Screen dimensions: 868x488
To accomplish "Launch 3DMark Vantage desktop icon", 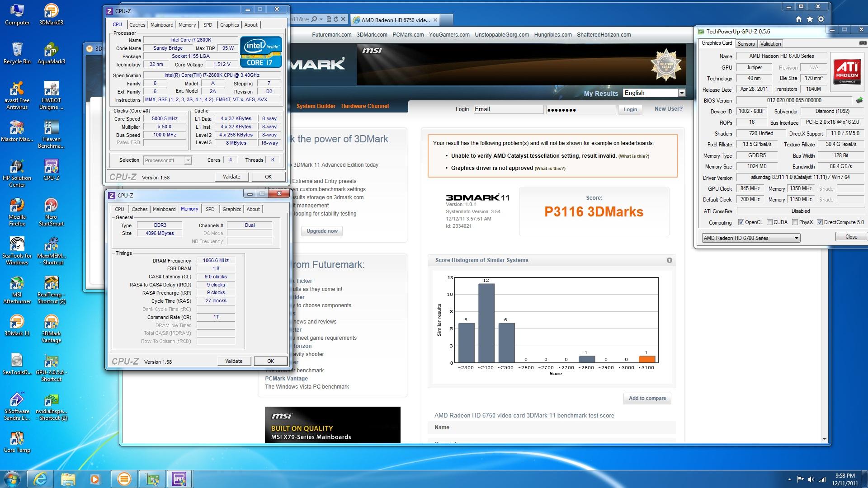I will click(x=51, y=328).
